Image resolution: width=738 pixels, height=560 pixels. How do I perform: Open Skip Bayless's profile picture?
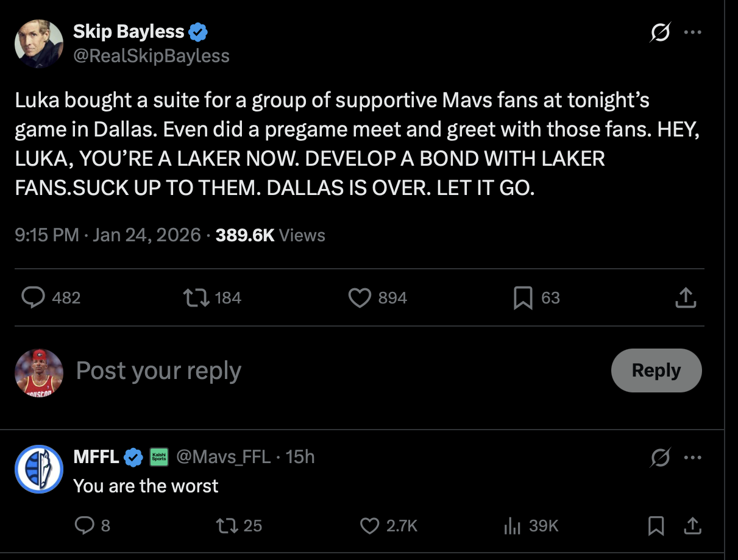pos(39,44)
